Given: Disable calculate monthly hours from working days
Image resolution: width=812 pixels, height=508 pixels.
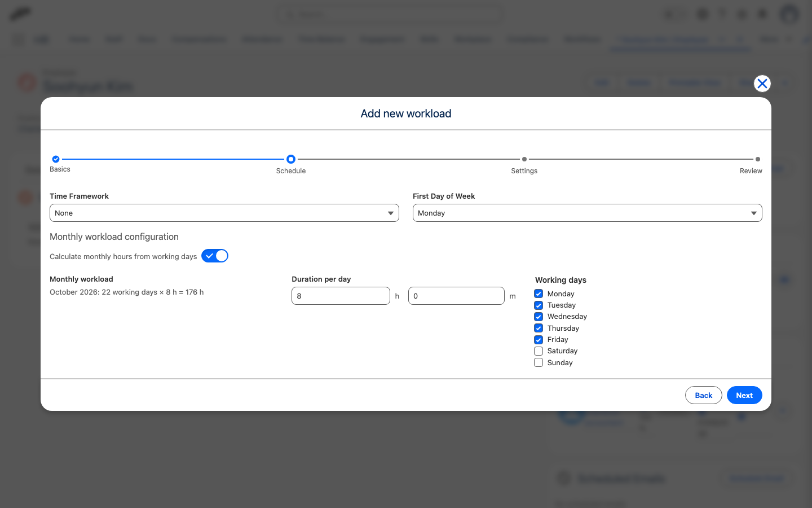Looking at the screenshot, I should pos(215,256).
